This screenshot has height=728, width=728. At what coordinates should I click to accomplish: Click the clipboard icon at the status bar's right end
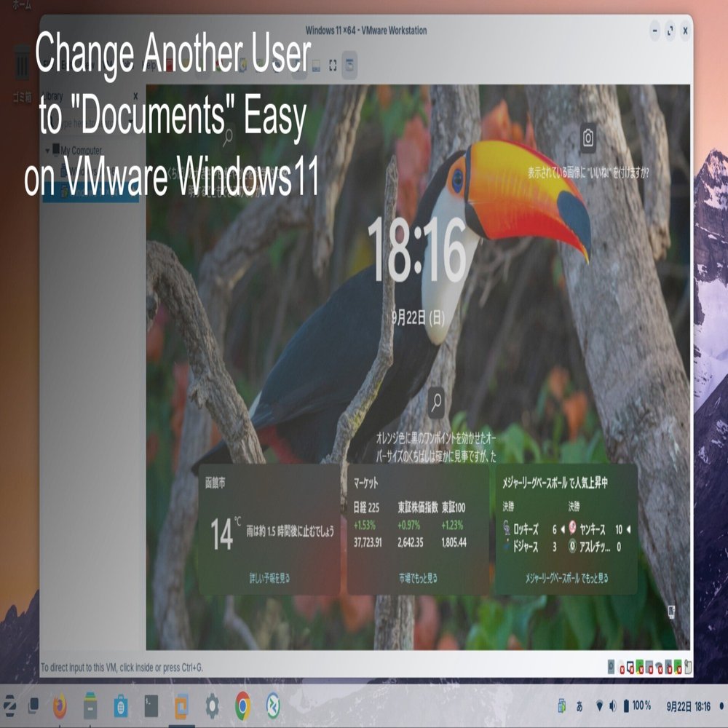point(687,662)
